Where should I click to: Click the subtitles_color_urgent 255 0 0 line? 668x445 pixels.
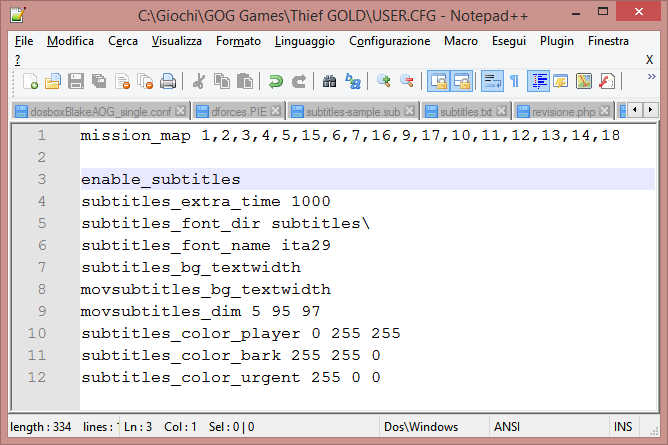(x=231, y=377)
